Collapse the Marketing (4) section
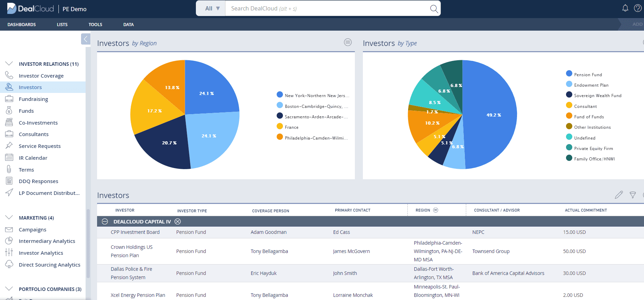644x300 pixels. click(9, 217)
